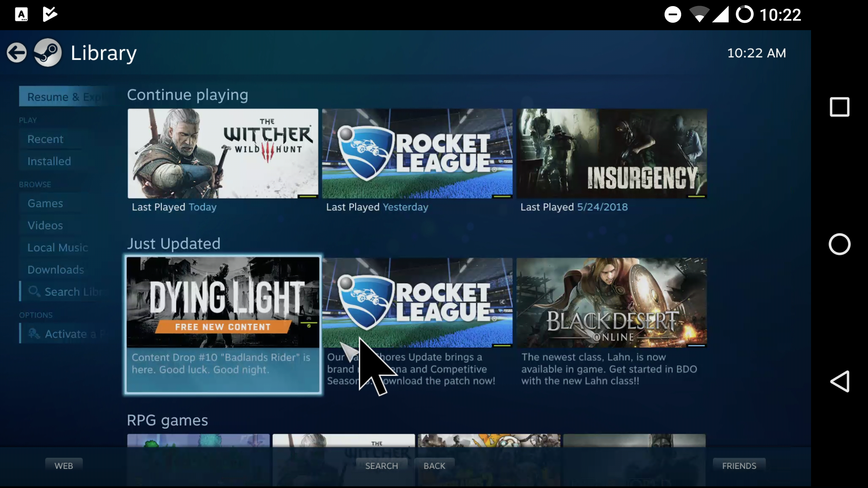This screenshot has width=868, height=488.
Task: Open Rocket League in Continue playing
Action: 417,154
